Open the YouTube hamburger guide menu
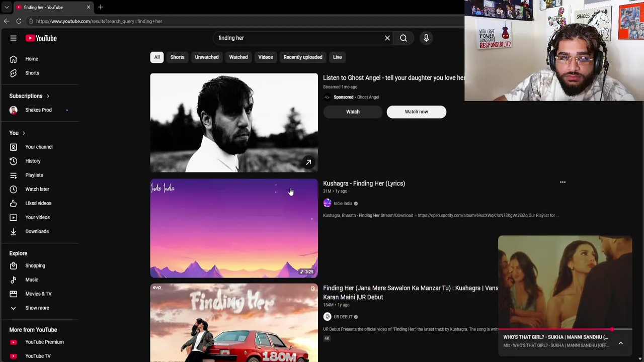Viewport: 644px width, 362px height. pos(14,38)
